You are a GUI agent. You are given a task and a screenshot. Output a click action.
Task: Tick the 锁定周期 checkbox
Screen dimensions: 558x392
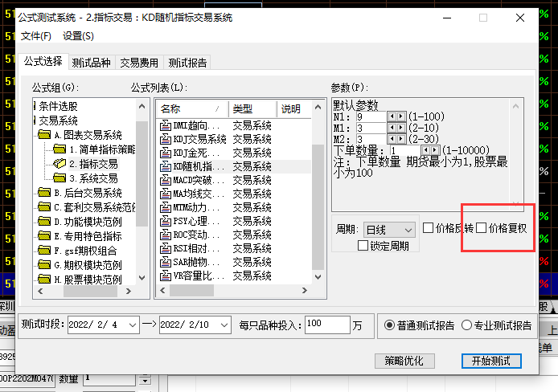[x=363, y=245]
